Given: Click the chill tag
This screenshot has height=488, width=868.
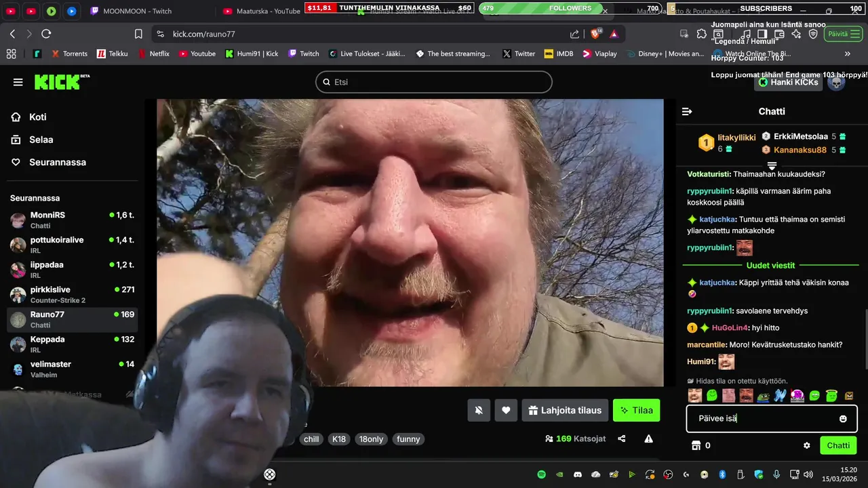Looking at the screenshot, I should 311,439.
